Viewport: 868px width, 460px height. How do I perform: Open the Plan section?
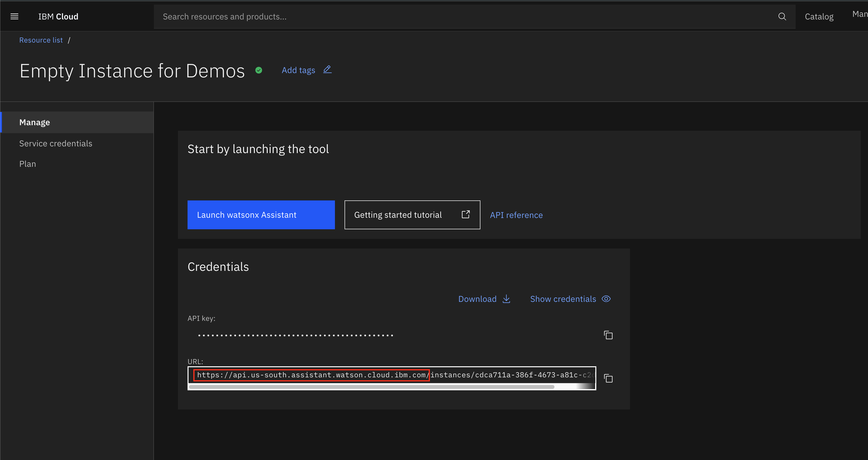pos(28,164)
